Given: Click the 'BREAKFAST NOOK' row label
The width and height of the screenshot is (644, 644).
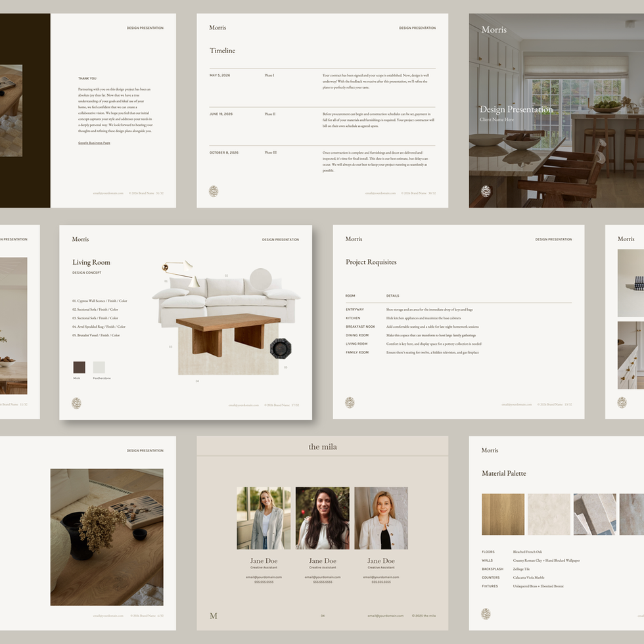Looking at the screenshot, I should (x=360, y=327).
